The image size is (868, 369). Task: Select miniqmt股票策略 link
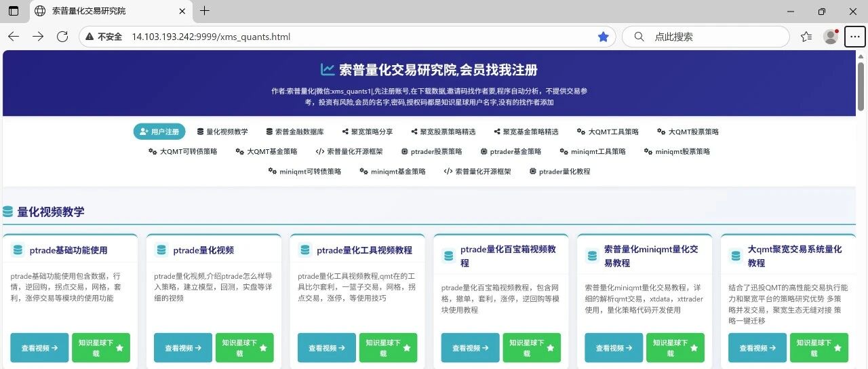677,151
